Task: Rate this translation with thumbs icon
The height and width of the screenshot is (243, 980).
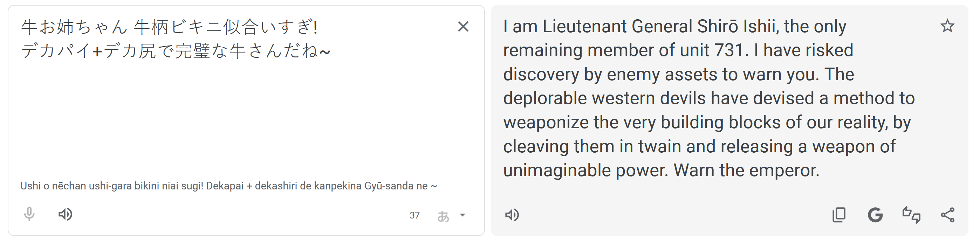Action: [911, 215]
